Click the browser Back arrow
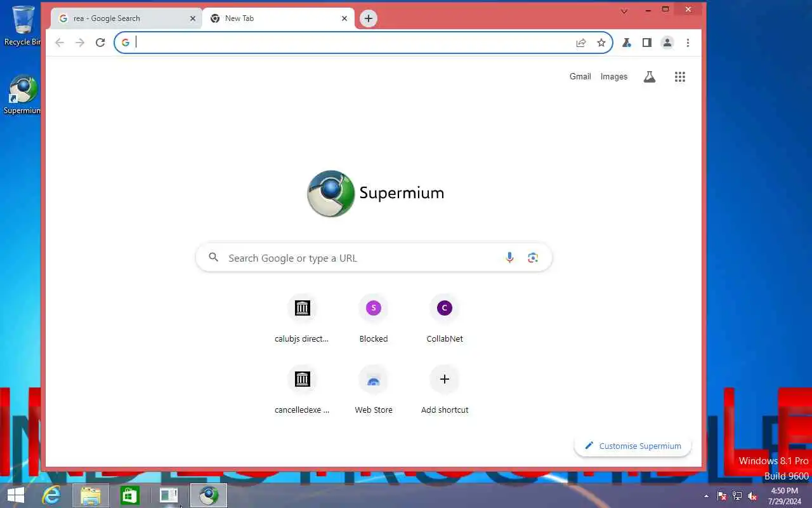Screen dimensions: 812x508 pyautogui.click(x=60, y=43)
